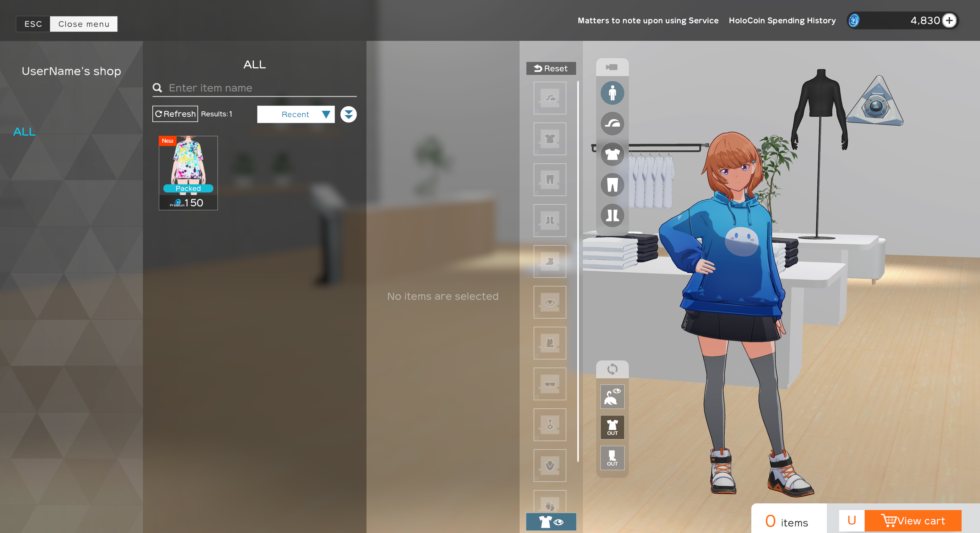The image size is (980, 533).
Task: Expand filter options with round double-arrow button
Action: [348, 114]
